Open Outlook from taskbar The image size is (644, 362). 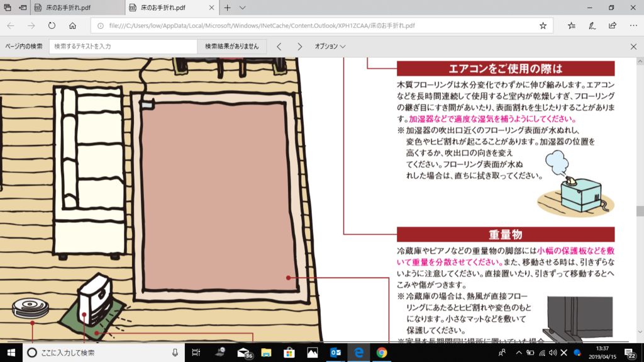[336, 353]
